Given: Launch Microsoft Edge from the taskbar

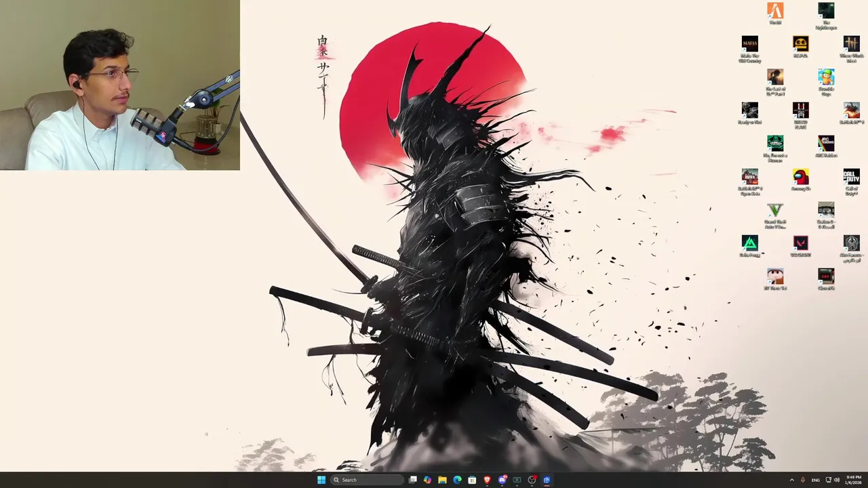Looking at the screenshot, I should coord(457,480).
